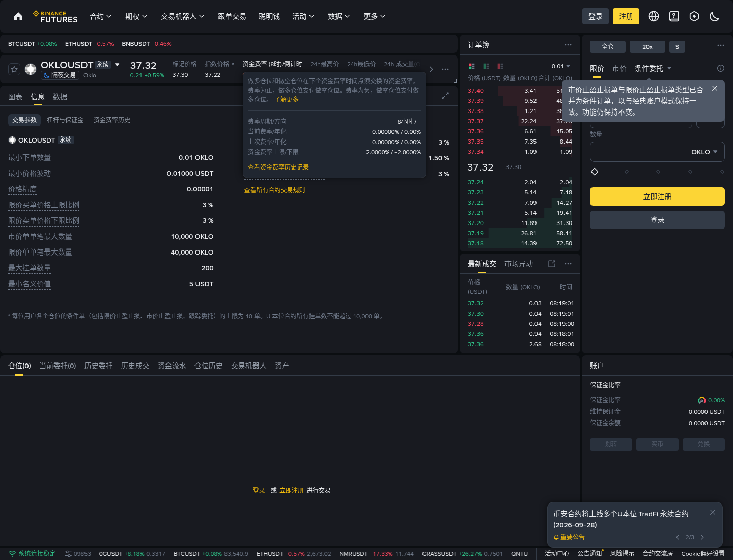Open order book more options
This screenshot has width=733, height=560.
(568, 45)
